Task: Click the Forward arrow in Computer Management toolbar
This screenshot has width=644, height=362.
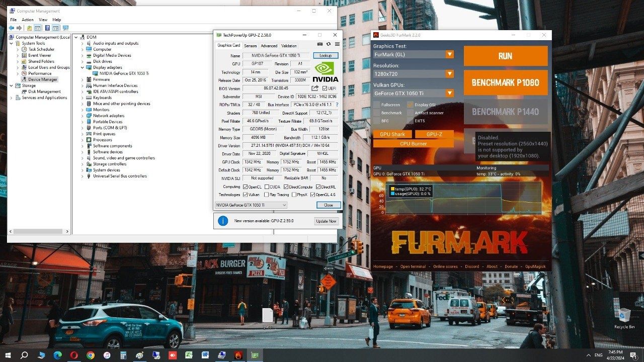Action: 19,28
